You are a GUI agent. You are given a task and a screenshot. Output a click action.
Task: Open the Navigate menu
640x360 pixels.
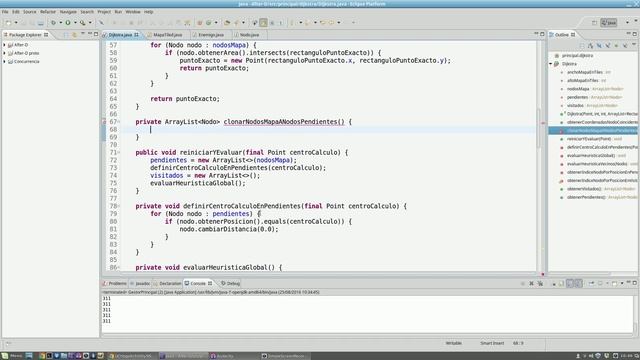(68, 12)
